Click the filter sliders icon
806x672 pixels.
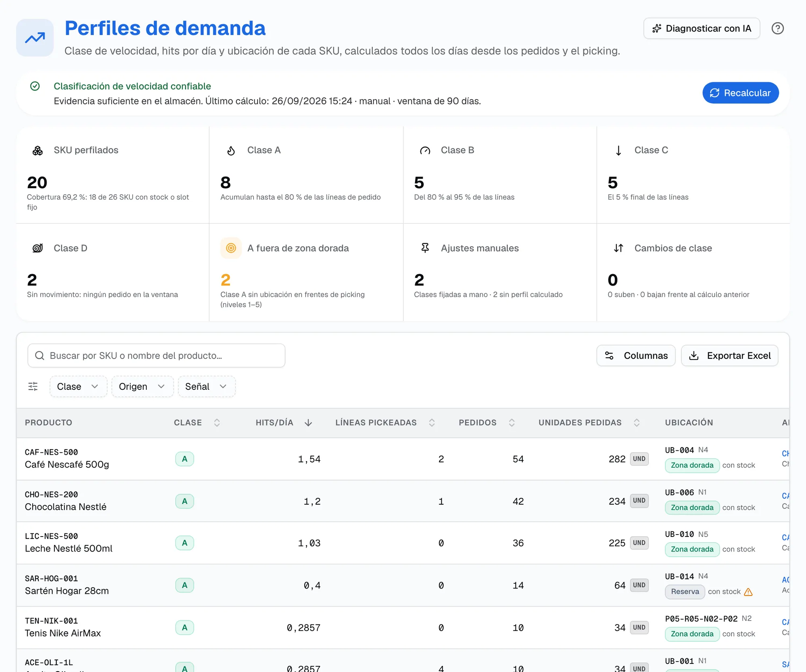coord(33,387)
